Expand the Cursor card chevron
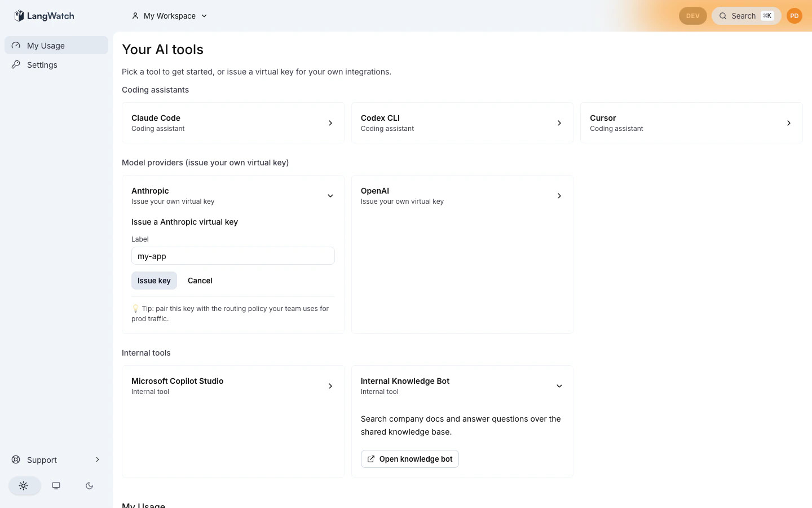This screenshot has height=508, width=812. [789, 123]
